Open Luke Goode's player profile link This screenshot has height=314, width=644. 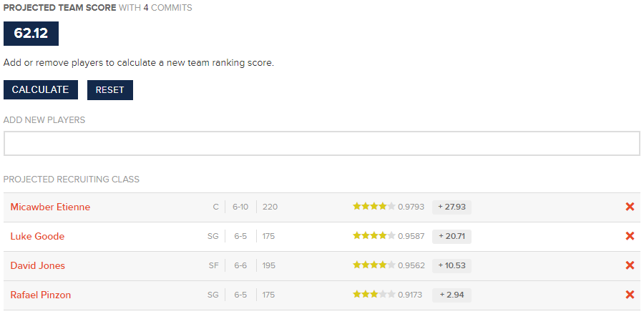tap(37, 236)
